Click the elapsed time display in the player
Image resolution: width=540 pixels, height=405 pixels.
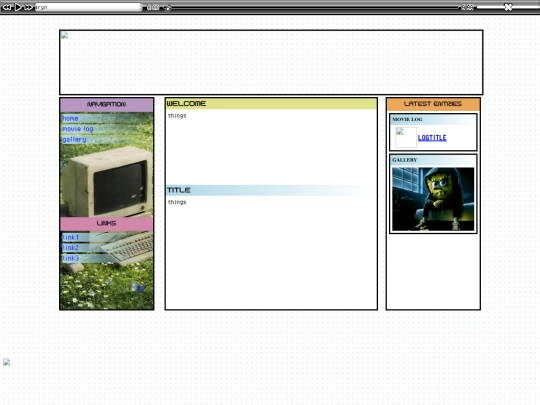[153, 7]
